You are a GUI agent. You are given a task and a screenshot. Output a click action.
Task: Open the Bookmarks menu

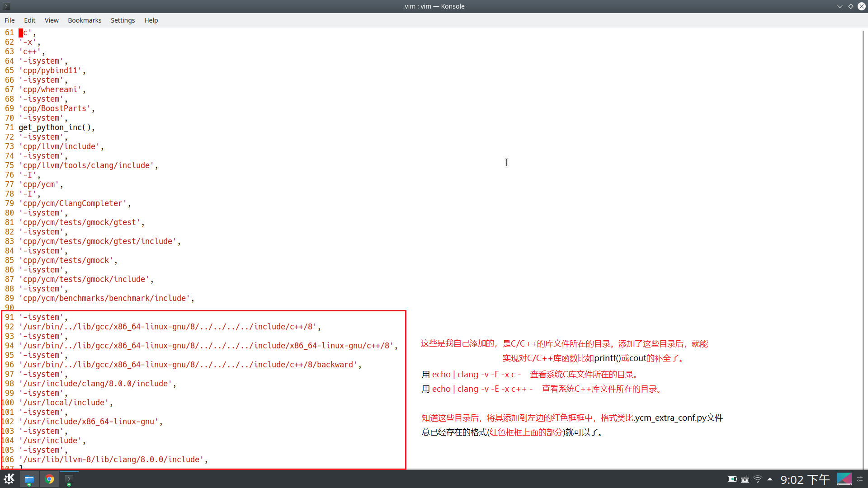tap(85, 20)
